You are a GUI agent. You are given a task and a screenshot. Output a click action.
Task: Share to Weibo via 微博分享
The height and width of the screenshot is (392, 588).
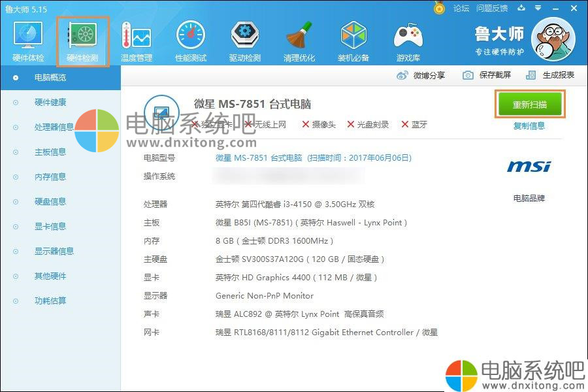coord(420,75)
